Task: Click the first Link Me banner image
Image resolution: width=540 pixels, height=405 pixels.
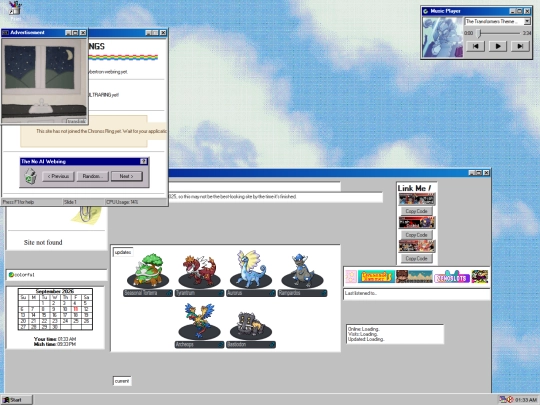Action: click(x=417, y=199)
